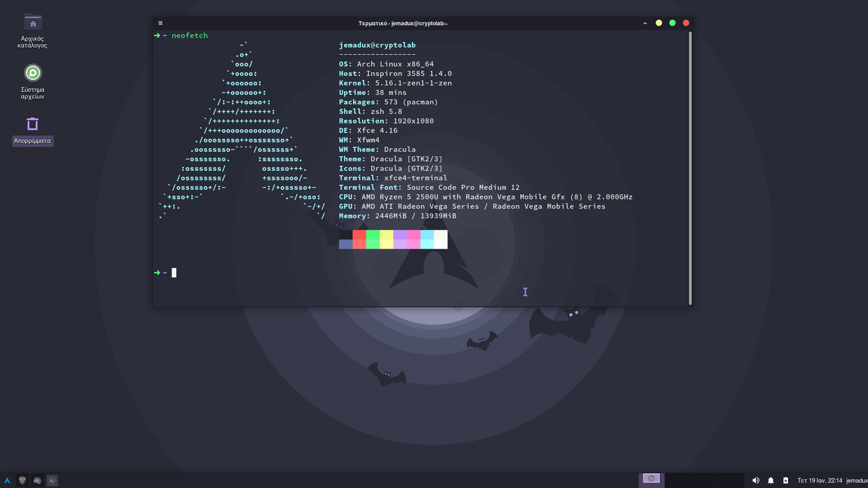Click the terminal launcher in the panel
The height and width of the screenshot is (488, 868).
click(52, 480)
